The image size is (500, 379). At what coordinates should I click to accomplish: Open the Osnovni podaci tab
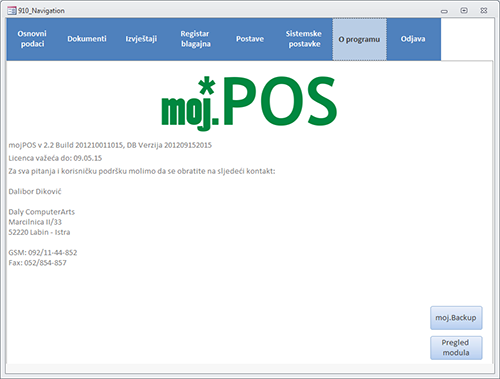coord(32,39)
